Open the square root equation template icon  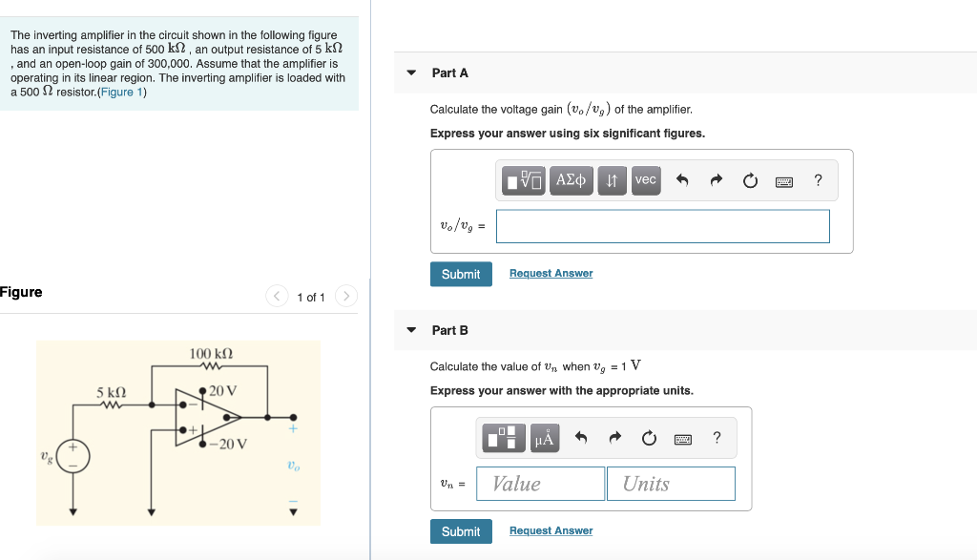[521, 180]
